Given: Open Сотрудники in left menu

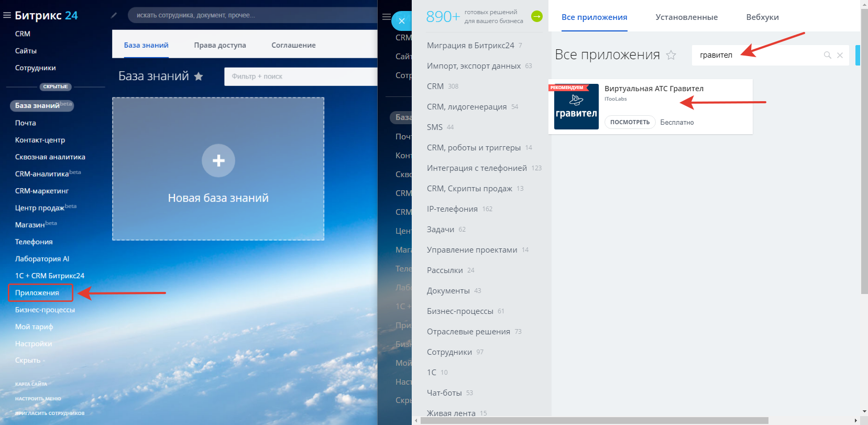Looking at the screenshot, I should pyautogui.click(x=36, y=68).
